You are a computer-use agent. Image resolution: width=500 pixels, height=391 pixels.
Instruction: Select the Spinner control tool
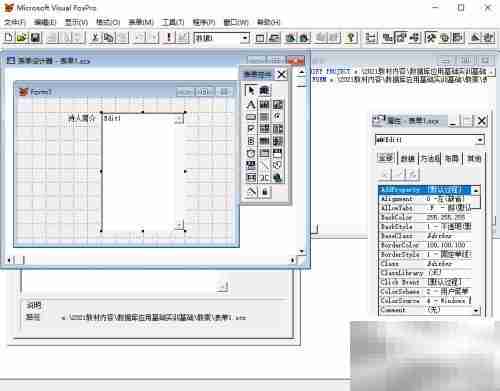tap(251, 141)
